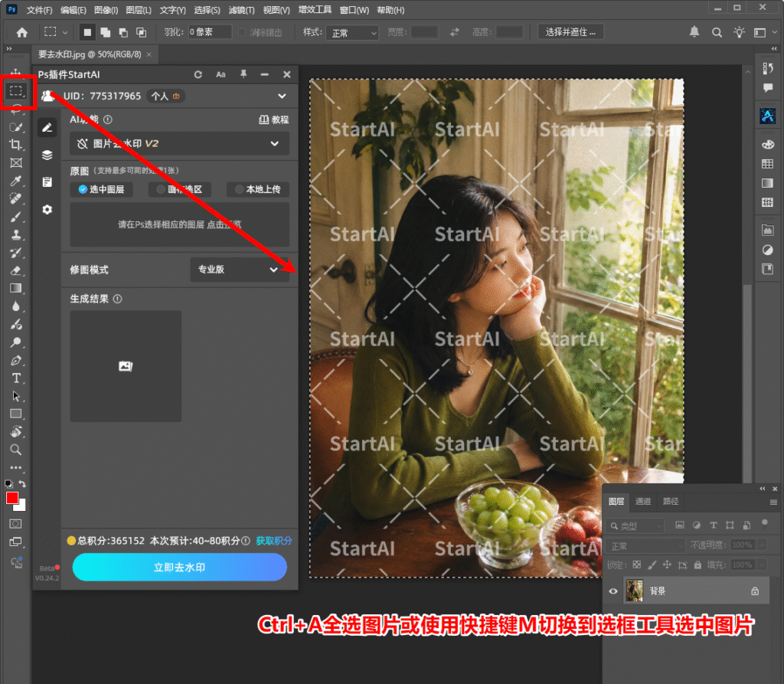784x684 pixels.
Task: Select the Blur tool
Action: point(16,306)
